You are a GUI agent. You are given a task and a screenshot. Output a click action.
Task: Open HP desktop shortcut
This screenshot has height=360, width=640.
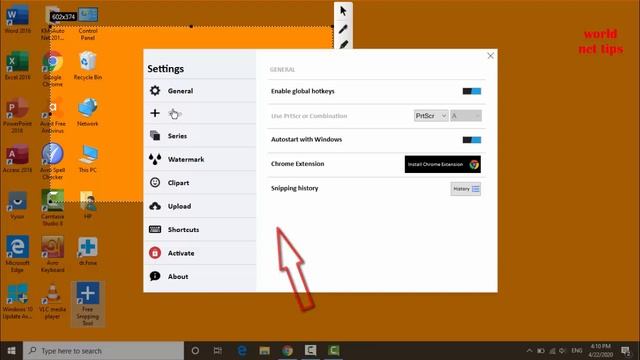tap(88, 205)
